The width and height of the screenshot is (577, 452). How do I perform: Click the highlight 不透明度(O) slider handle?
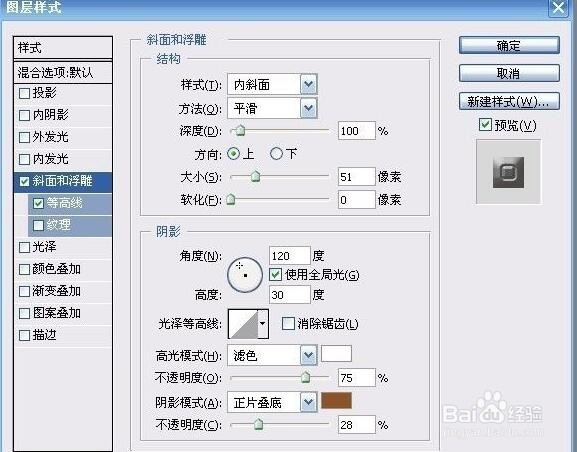click(x=305, y=378)
